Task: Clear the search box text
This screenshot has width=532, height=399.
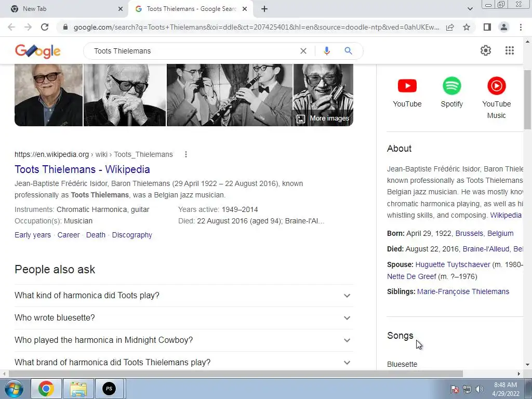Action: coord(303,51)
